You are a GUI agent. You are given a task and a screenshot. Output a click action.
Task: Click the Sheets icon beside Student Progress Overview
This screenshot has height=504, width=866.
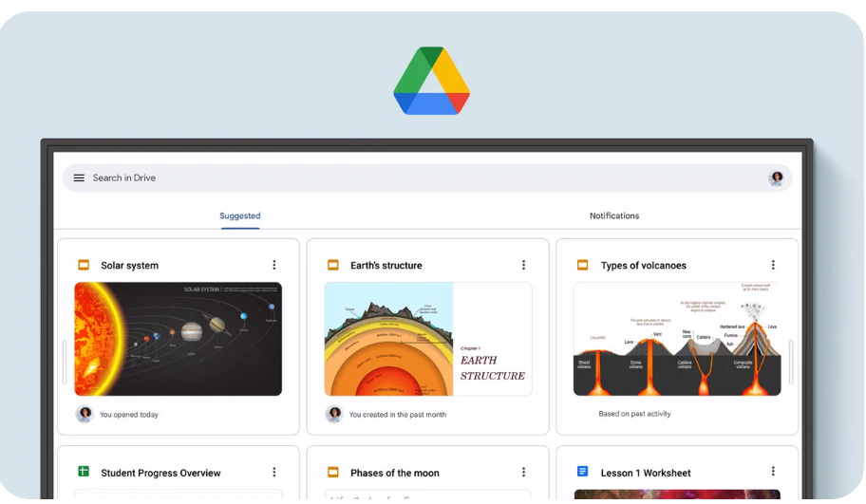click(84, 473)
